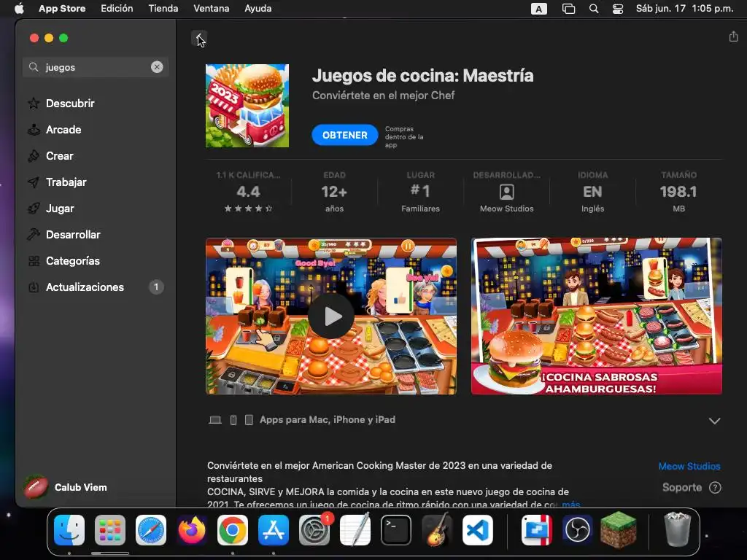The height and width of the screenshot is (560, 747).
Task: Open the Apple menu
Action: [19, 9]
